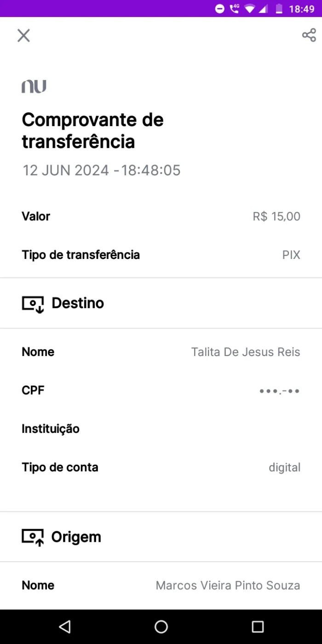Tap the Nubank logo
The height and width of the screenshot is (644, 322).
tap(34, 86)
